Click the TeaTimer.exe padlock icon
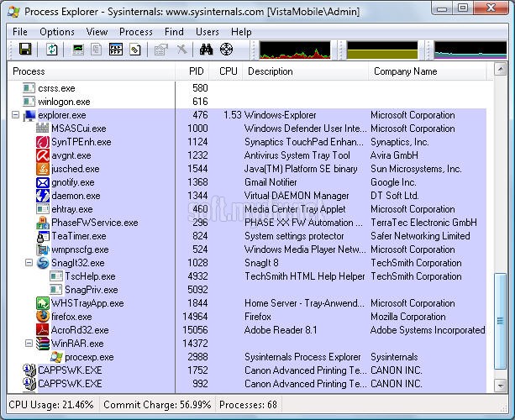The height and width of the screenshot is (420, 515). point(43,236)
